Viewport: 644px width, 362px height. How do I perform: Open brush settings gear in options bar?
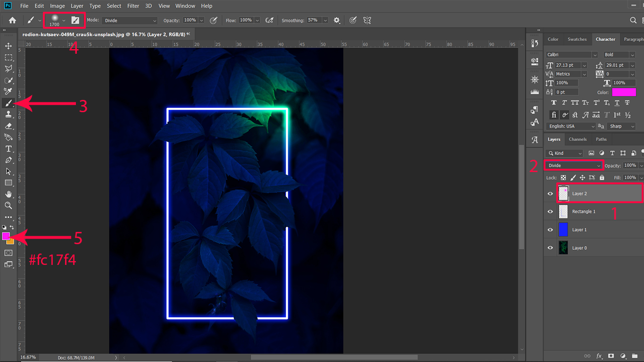pyautogui.click(x=337, y=20)
